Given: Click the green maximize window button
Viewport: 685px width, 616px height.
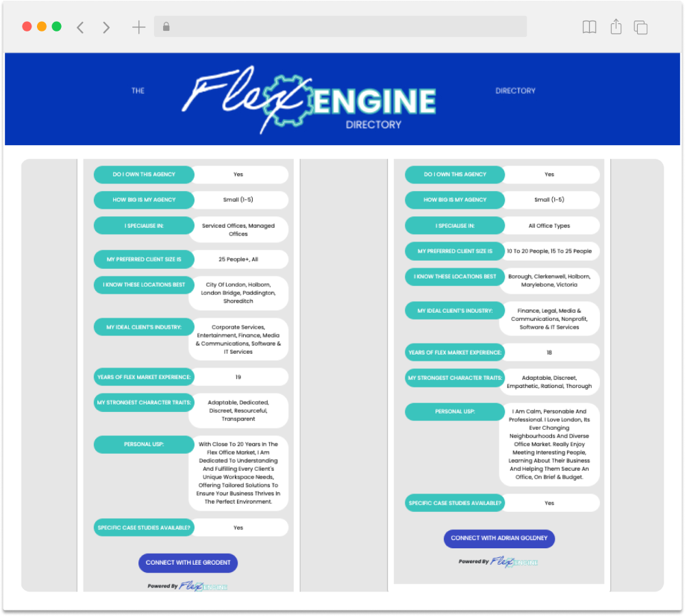Looking at the screenshot, I should coord(57,27).
